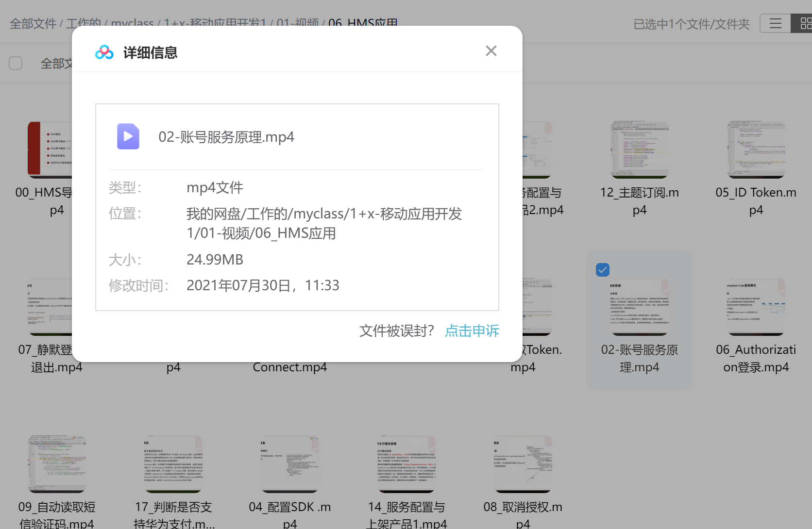
Task: Click the modified time 2021年07月30日, 11:33
Action: [263, 285]
